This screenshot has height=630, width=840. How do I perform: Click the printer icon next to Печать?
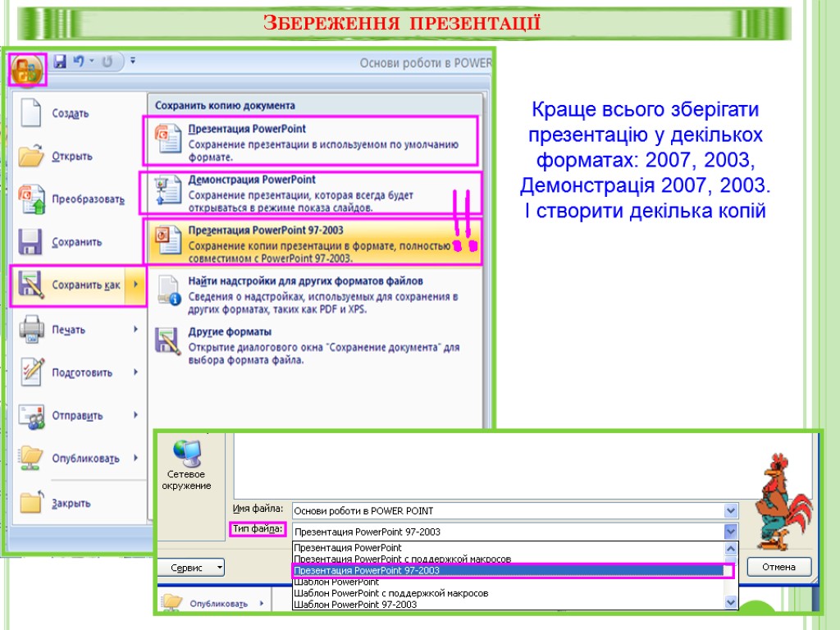[x=31, y=329]
